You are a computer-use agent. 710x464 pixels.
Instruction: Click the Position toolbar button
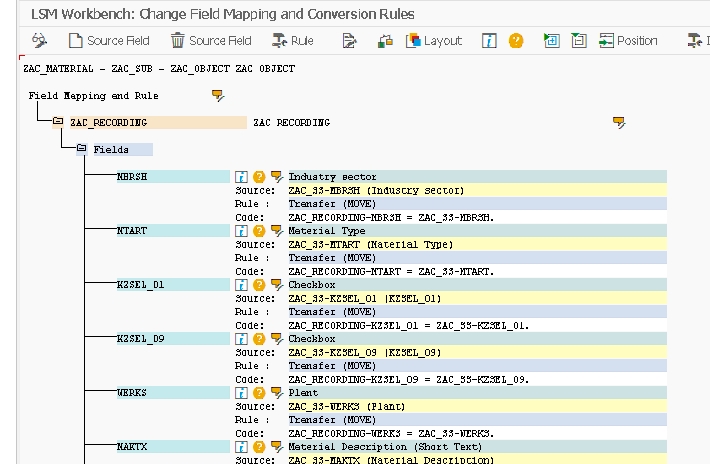(628, 41)
